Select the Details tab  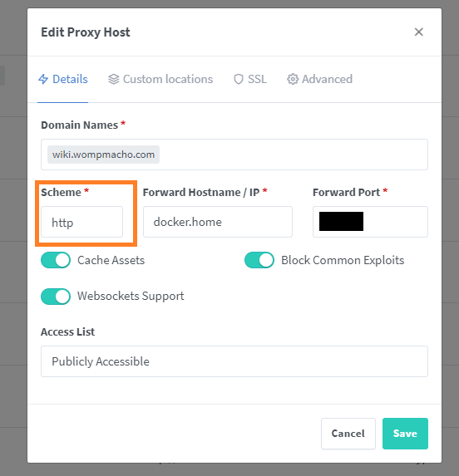[x=63, y=79]
